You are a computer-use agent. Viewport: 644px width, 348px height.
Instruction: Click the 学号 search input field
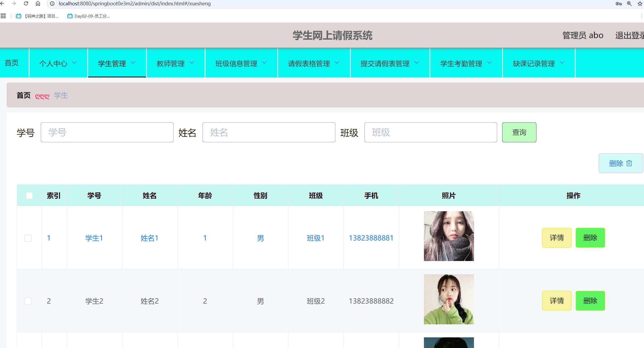pyautogui.click(x=107, y=132)
